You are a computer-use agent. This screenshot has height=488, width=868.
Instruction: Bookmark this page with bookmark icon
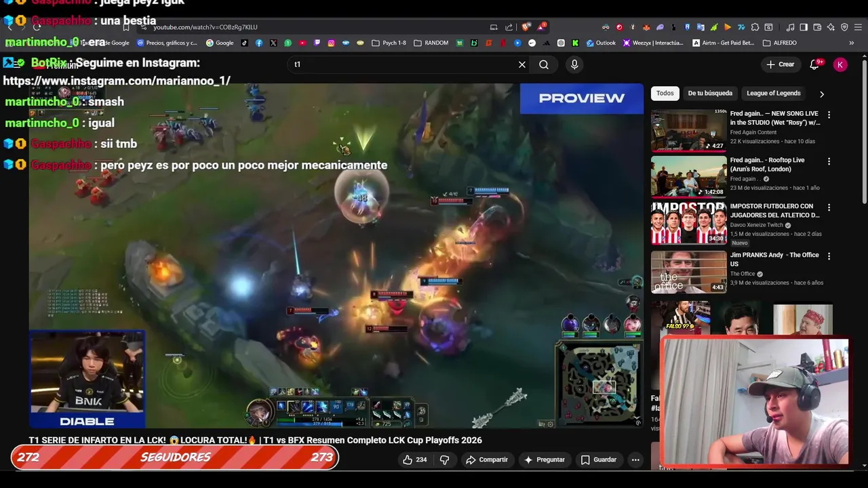click(x=126, y=27)
